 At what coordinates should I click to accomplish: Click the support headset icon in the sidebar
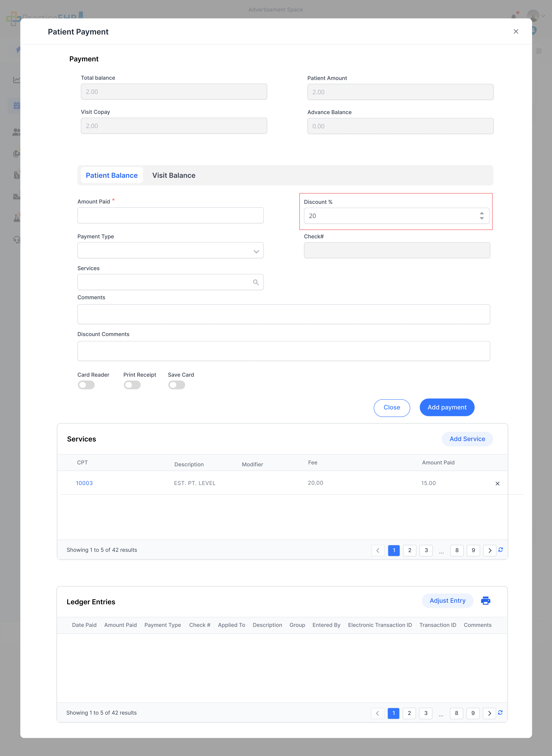17,240
